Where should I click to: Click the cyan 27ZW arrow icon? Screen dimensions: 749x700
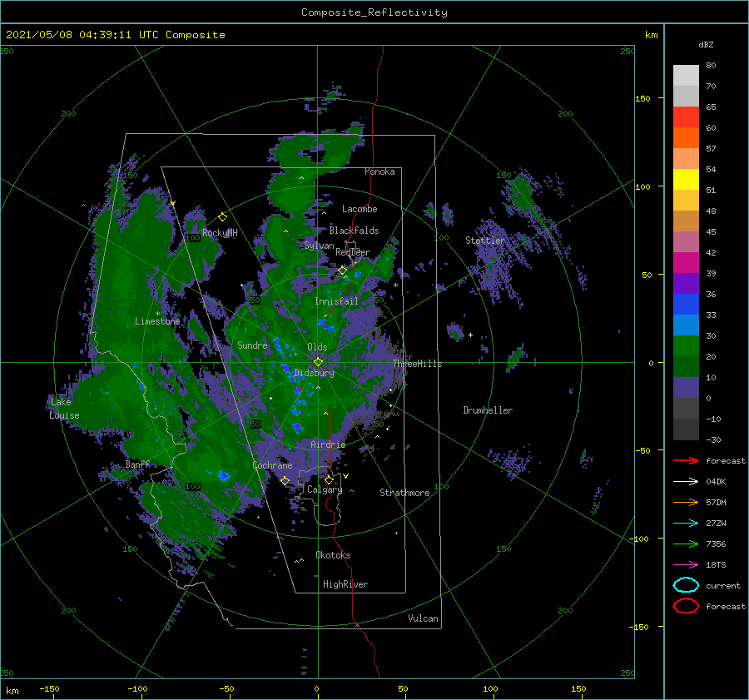pyautogui.click(x=686, y=523)
